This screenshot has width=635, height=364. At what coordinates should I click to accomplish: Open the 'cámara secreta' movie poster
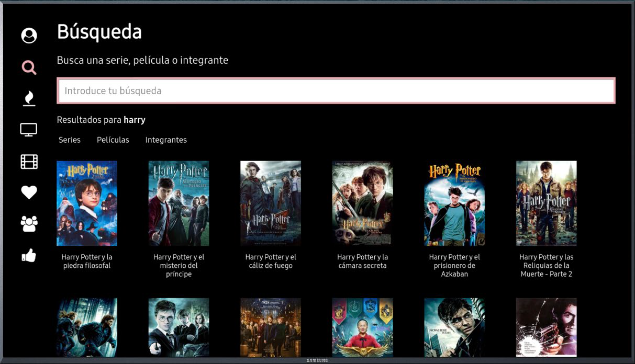point(363,203)
